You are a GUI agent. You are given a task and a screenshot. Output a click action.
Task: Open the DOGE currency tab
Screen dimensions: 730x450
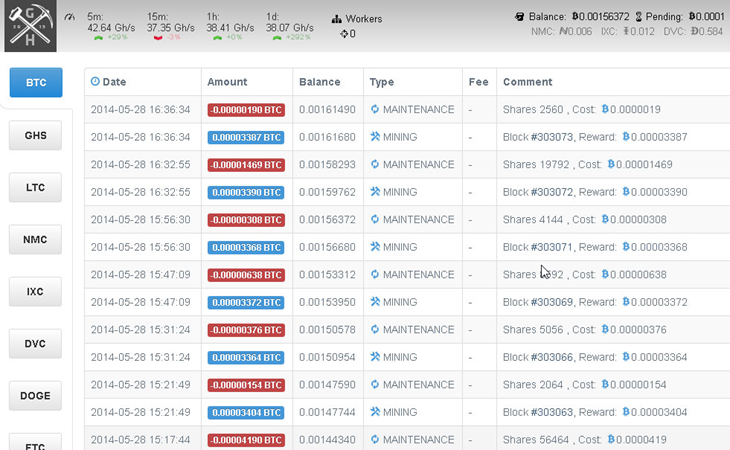pyautogui.click(x=35, y=396)
